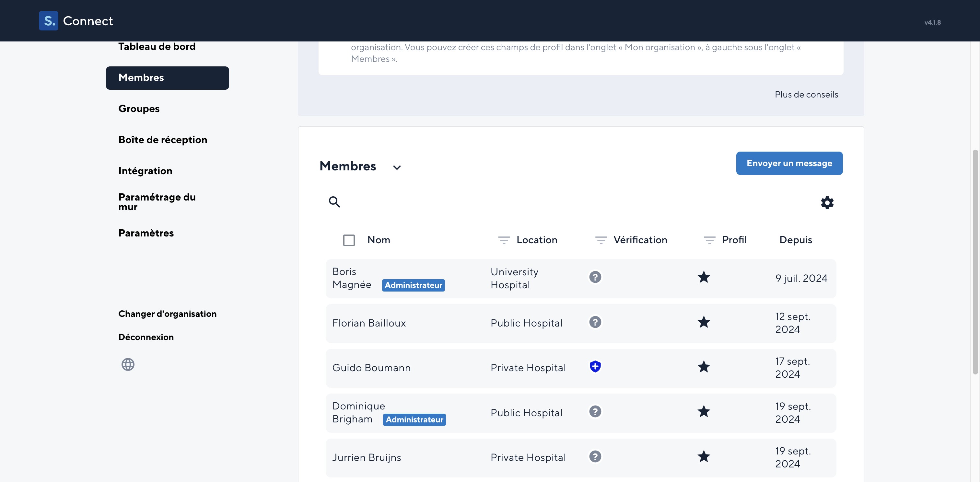
Task: Click the Envoyer un message button
Action: pos(789,163)
